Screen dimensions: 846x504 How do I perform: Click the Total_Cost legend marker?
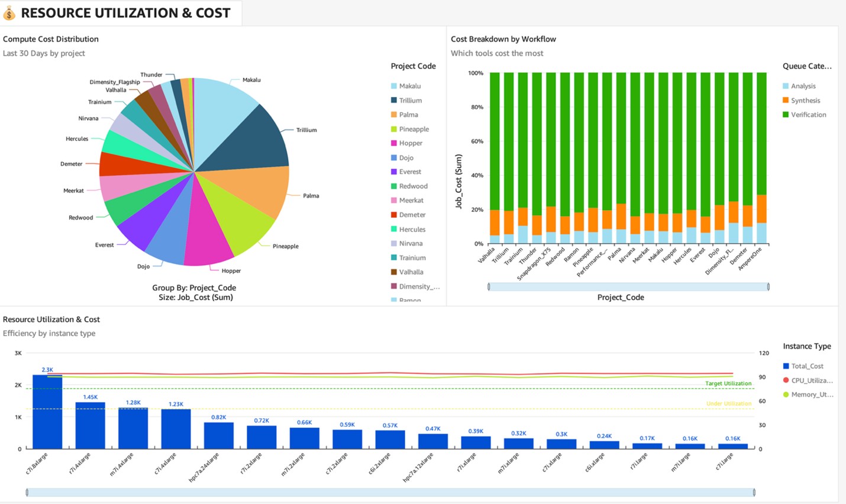point(786,366)
